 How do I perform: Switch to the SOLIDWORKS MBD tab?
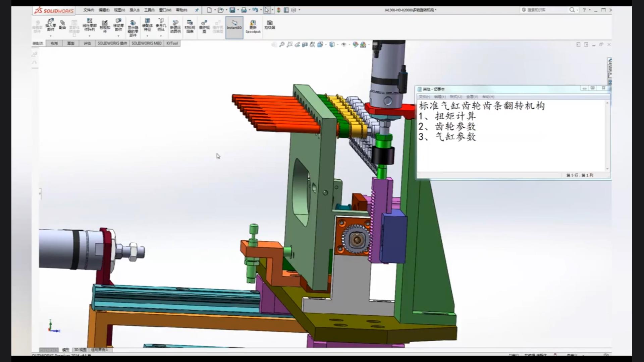click(147, 43)
